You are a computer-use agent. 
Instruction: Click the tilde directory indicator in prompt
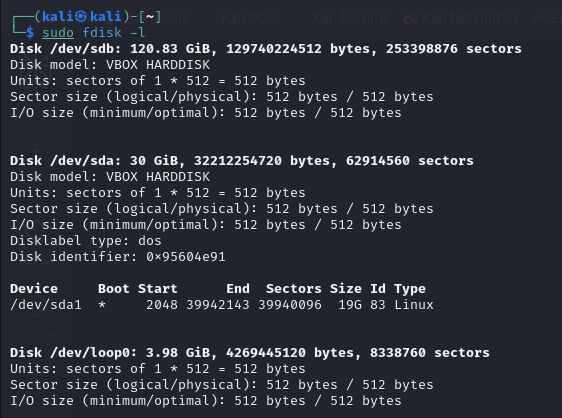(x=150, y=16)
